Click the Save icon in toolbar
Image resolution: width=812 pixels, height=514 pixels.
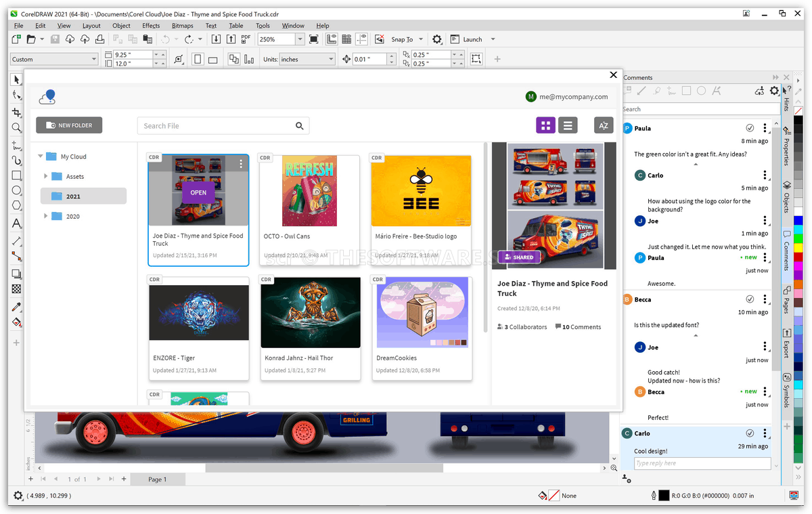(55, 40)
